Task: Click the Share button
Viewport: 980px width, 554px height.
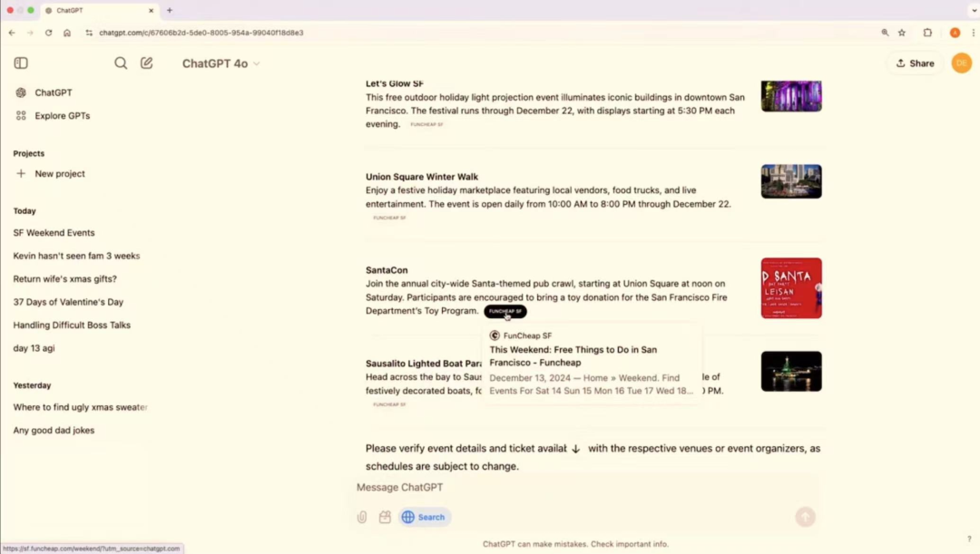Action: click(915, 63)
